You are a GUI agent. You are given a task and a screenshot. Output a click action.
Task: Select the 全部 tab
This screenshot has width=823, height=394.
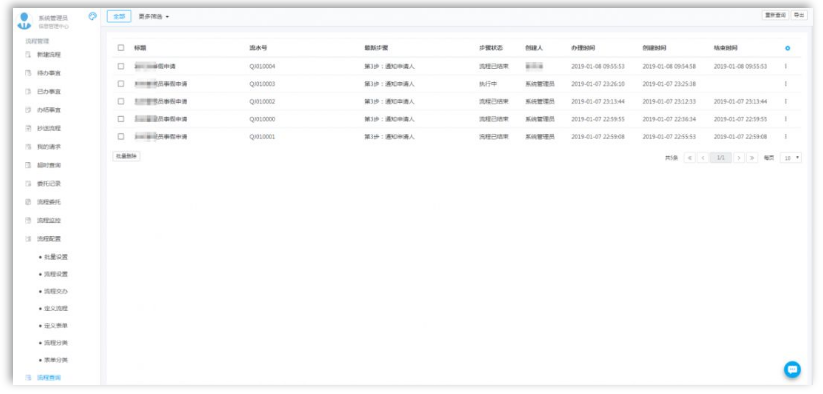click(x=119, y=16)
